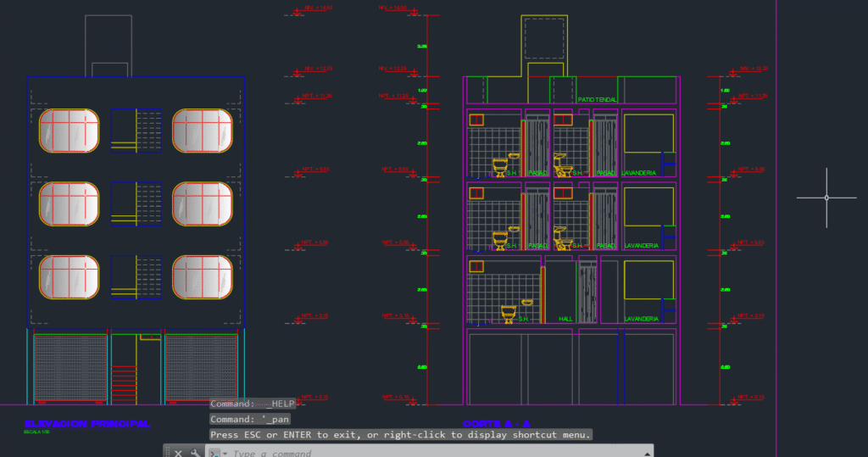Close the command line window with X
This screenshot has height=457, width=868.
click(x=178, y=453)
